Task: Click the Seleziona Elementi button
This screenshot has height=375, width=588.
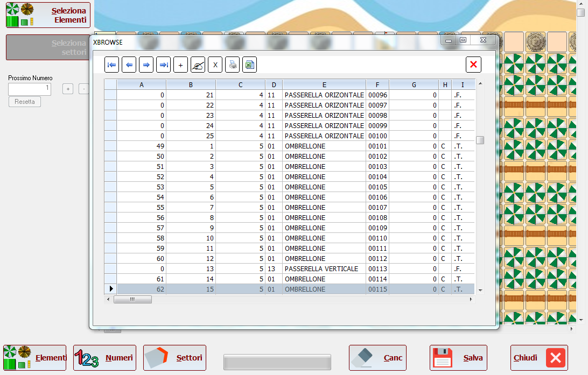Action: pyautogui.click(x=48, y=15)
